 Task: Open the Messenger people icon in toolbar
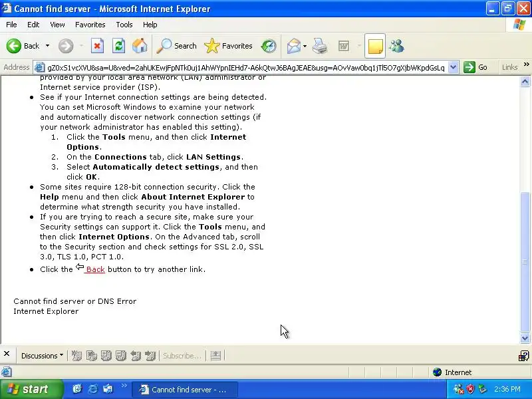(x=396, y=46)
